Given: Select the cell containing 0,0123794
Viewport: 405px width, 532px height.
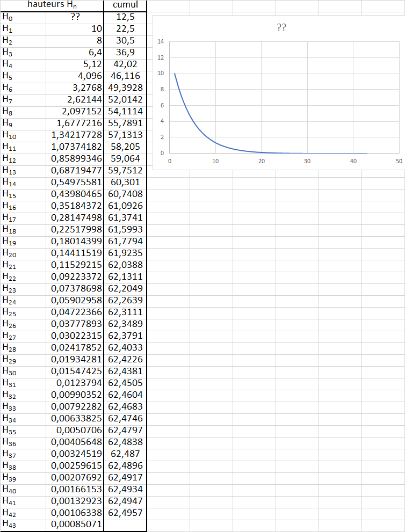Looking at the screenshot, I should [x=75, y=382].
